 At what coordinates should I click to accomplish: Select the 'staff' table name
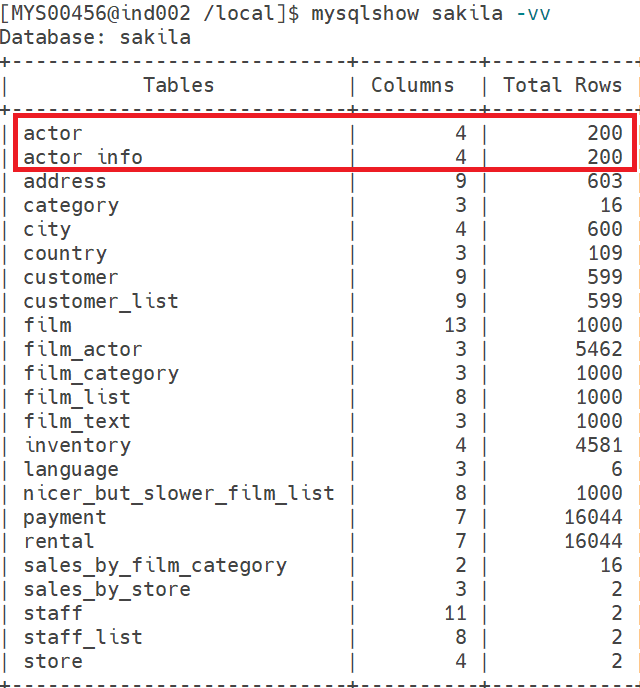53,613
